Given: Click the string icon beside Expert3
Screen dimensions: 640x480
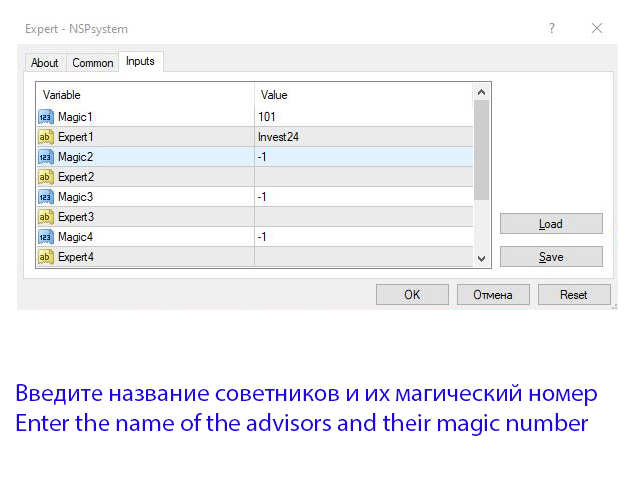Looking at the screenshot, I should tap(46, 217).
